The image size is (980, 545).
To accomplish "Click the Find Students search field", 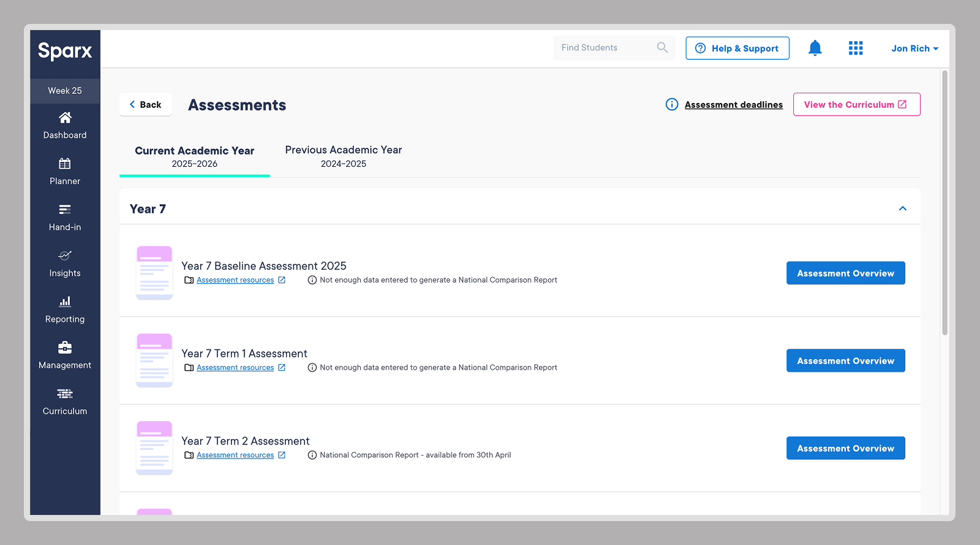I will click(x=614, y=48).
